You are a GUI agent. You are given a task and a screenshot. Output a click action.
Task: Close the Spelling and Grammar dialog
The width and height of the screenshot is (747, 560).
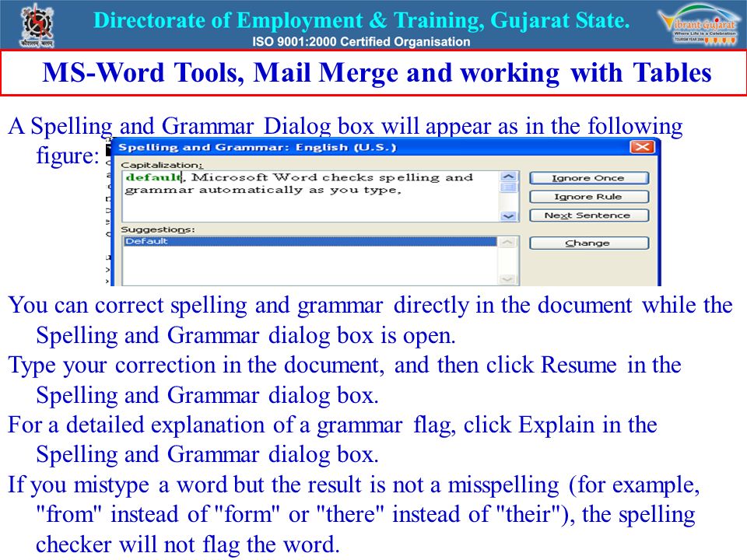641,147
